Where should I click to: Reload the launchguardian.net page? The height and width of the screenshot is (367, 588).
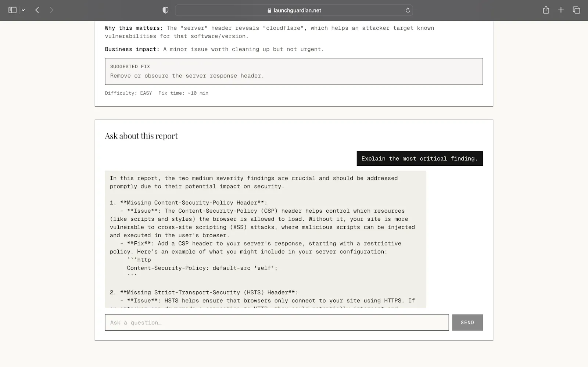coord(408,10)
